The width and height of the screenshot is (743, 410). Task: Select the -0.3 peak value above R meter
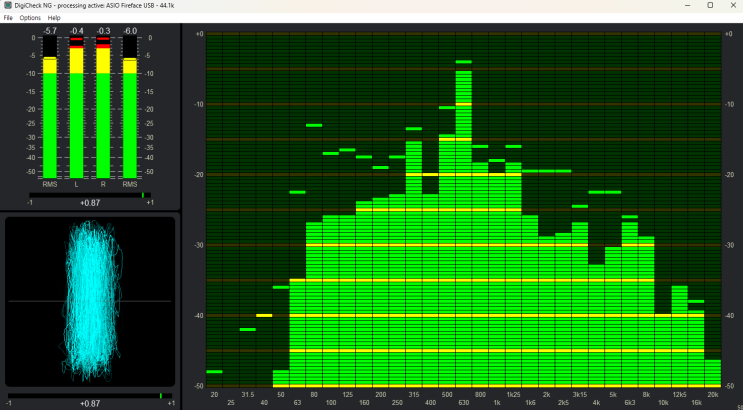[x=103, y=31]
